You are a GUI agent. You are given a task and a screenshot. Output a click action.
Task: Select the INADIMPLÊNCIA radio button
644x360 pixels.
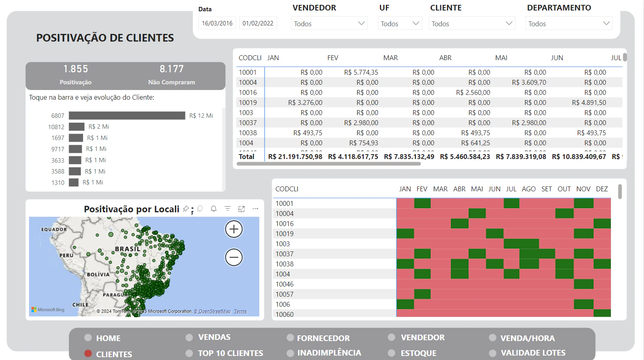click(x=290, y=353)
